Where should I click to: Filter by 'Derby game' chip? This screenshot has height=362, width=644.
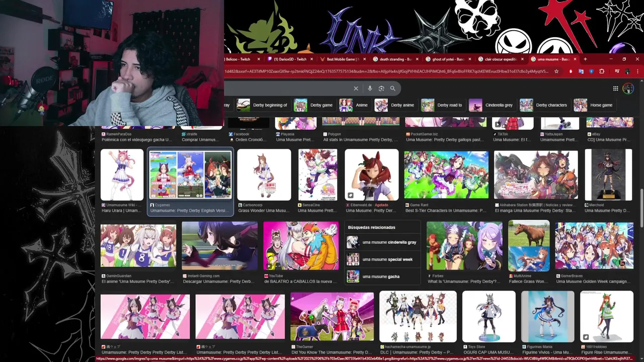(314, 105)
